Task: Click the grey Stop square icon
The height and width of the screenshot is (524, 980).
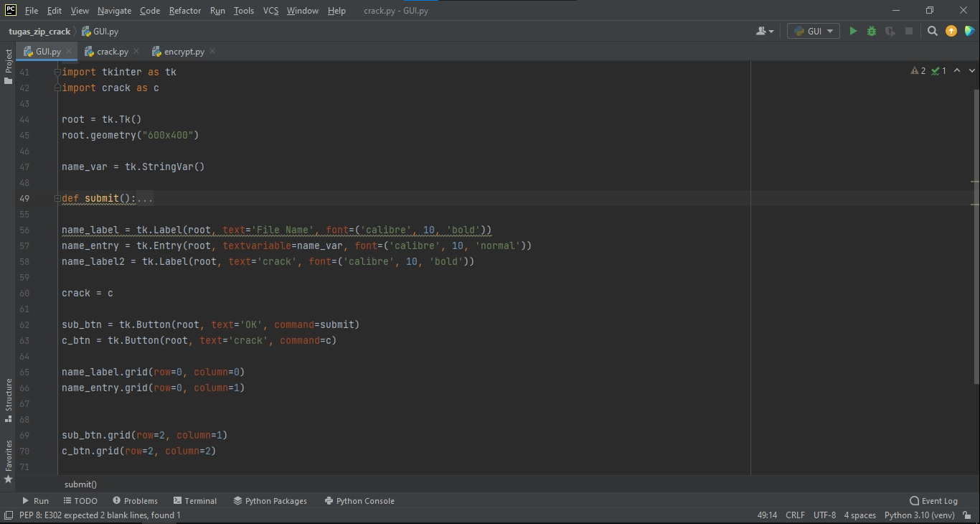Action: click(909, 31)
